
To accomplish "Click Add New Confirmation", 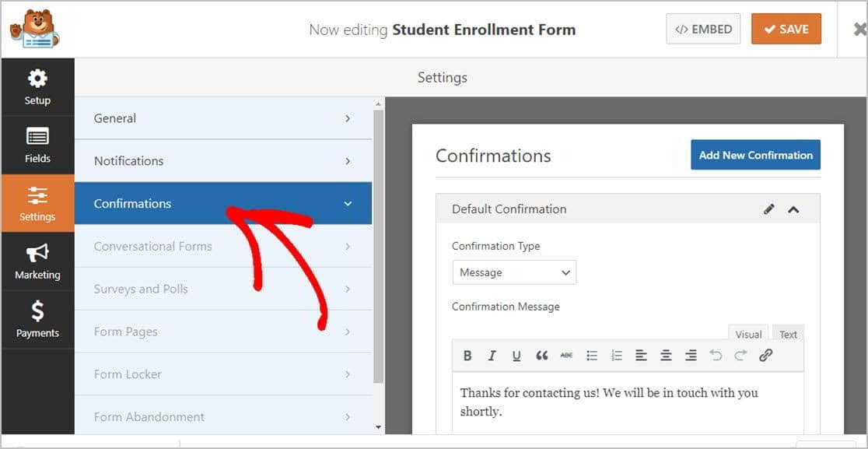I will (756, 155).
